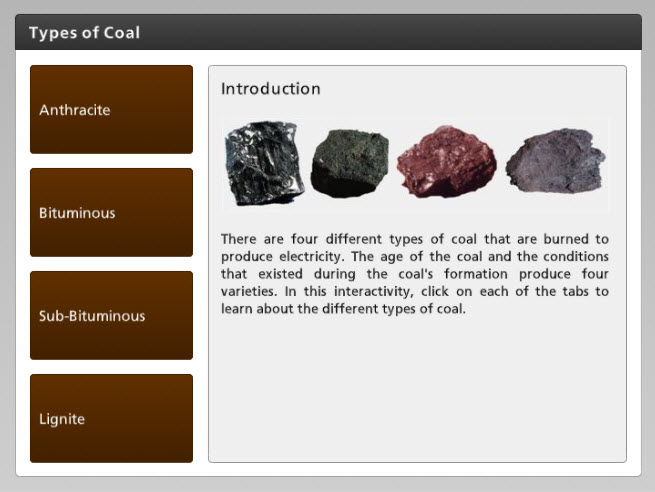Open the Anthracite tab

pyautogui.click(x=111, y=110)
